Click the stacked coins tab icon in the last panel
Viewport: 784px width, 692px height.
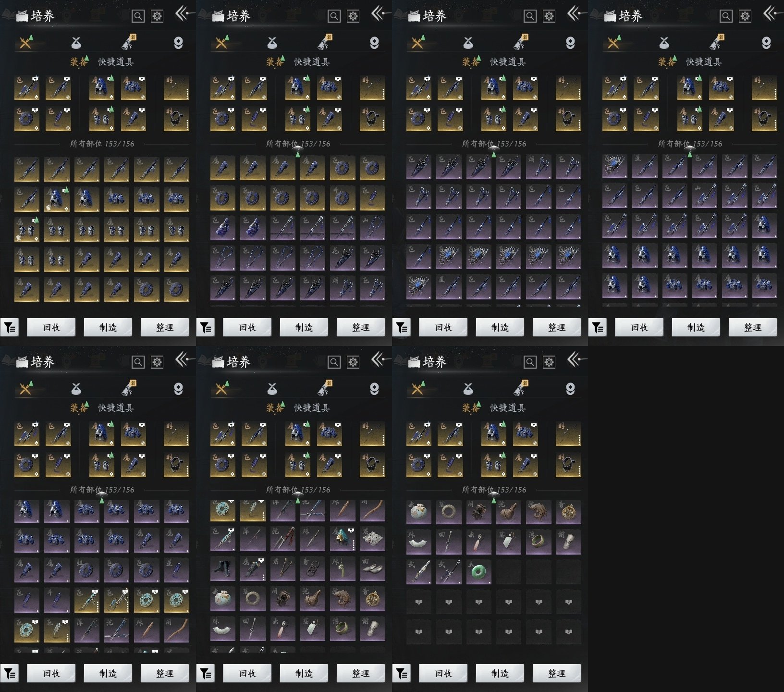click(x=570, y=389)
